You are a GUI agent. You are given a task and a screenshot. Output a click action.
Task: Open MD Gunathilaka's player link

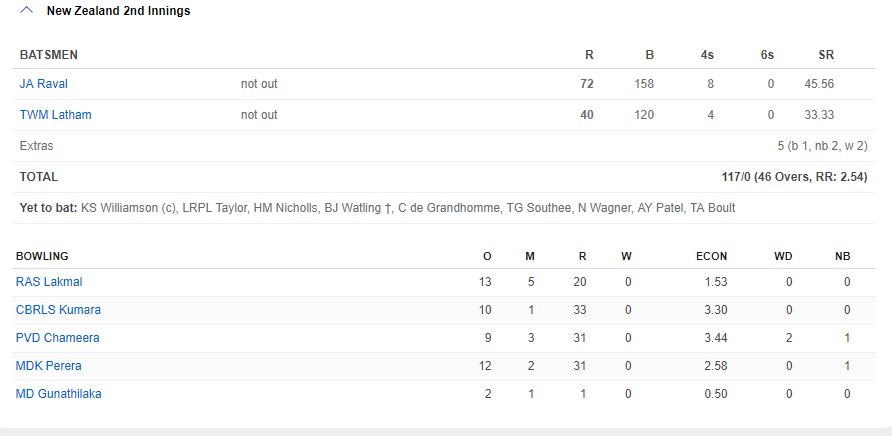58,394
